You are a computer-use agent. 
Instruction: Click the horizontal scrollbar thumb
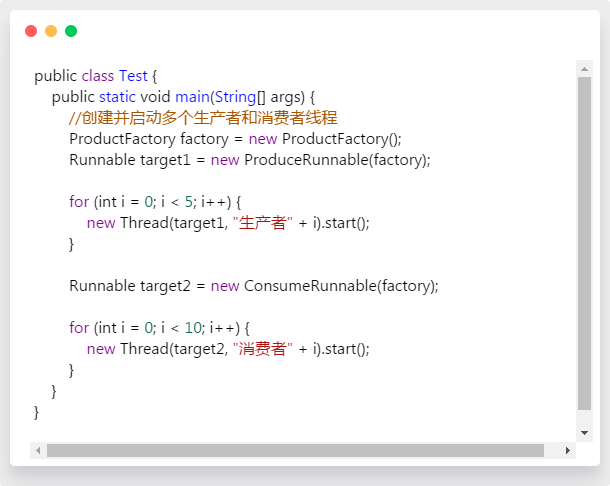point(295,450)
